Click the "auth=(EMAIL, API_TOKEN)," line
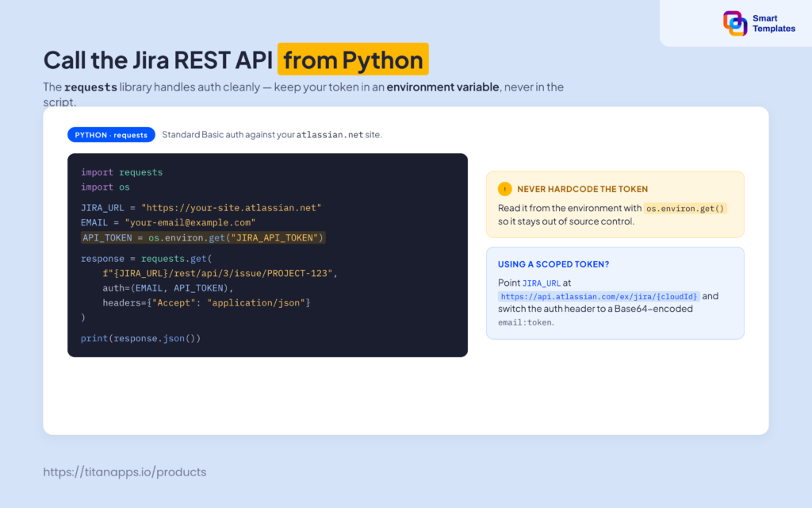 click(168, 288)
